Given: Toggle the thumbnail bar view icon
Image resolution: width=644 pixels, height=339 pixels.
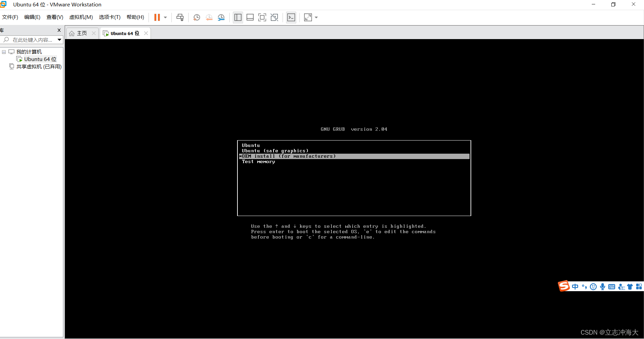Looking at the screenshot, I should (250, 18).
